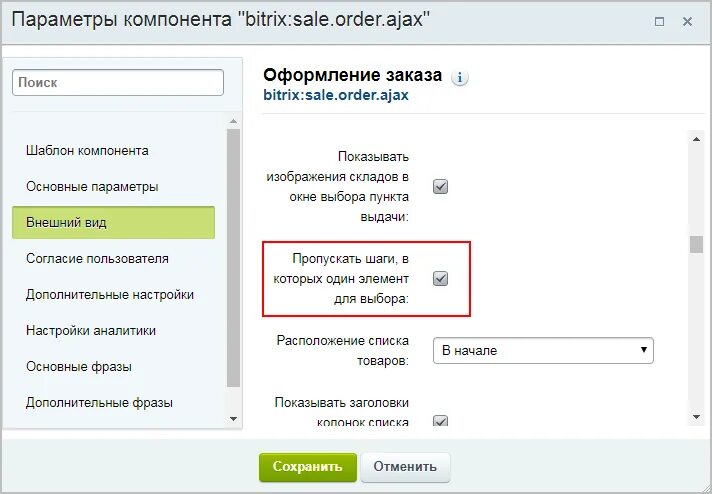Maximize the component parameters dialog
The image size is (712, 494).
[x=659, y=21]
